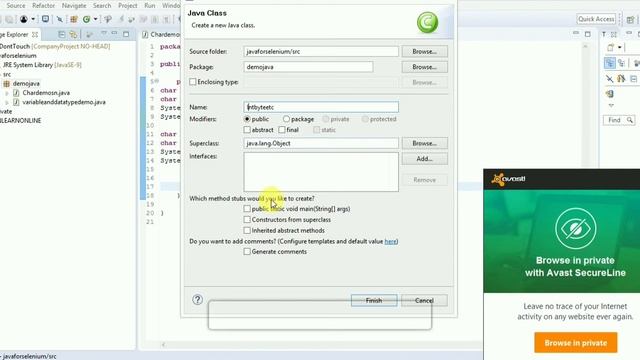Screen dimensions: 640x360
Task: Open the Navigate menu
Action: tap(74, 6)
